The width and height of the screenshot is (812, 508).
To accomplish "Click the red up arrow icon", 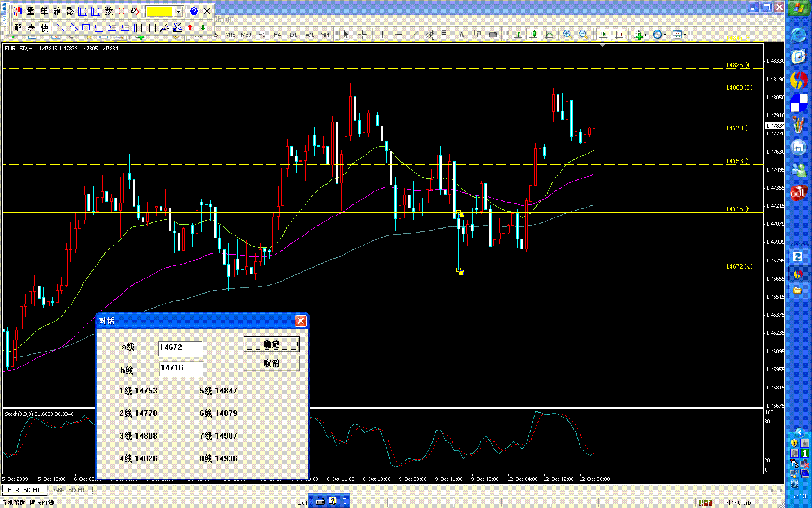I will 190,27.
